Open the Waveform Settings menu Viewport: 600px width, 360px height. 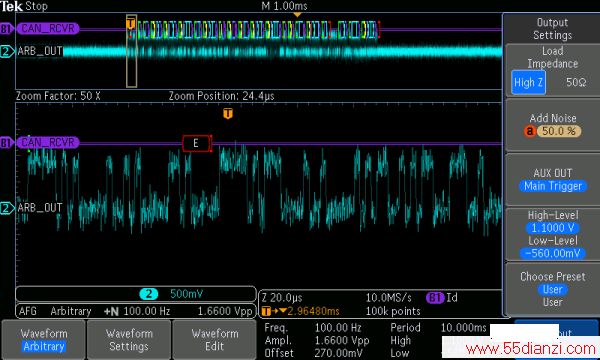[129, 340]
